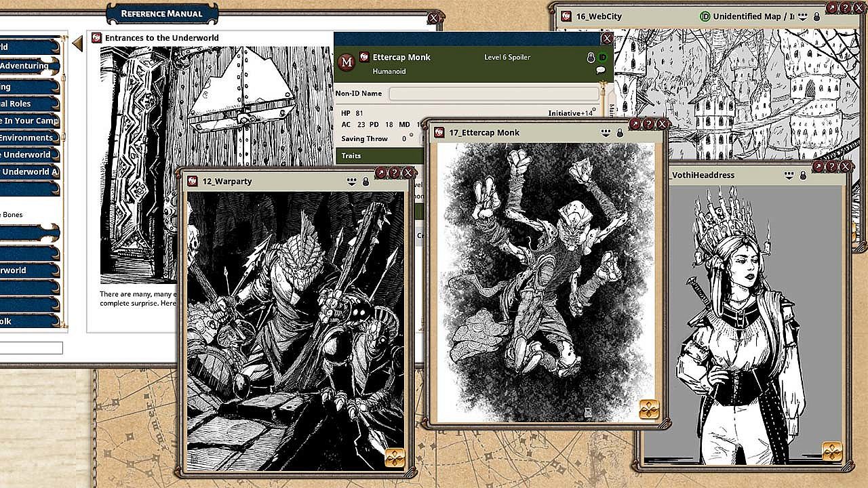
Task: Click the link icon on 17_Ettercap Monk window
Action: coord(439,133)
